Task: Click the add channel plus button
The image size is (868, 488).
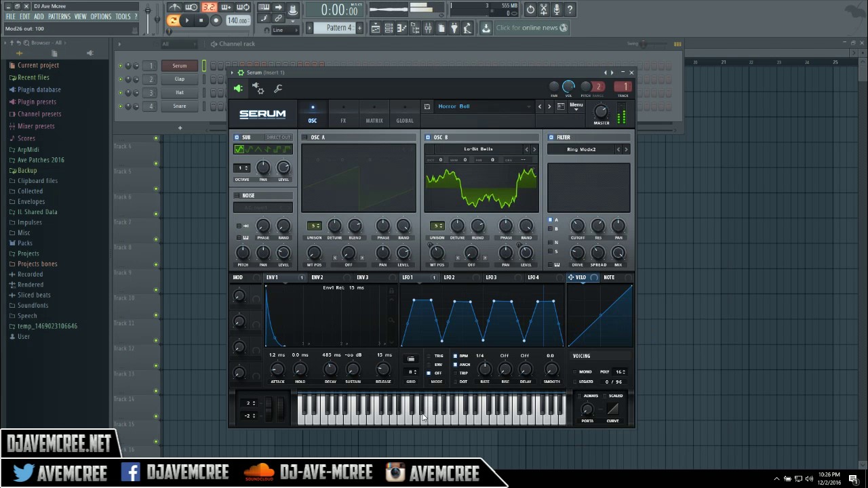Action: pyautogui.click(x=180, y=127)
